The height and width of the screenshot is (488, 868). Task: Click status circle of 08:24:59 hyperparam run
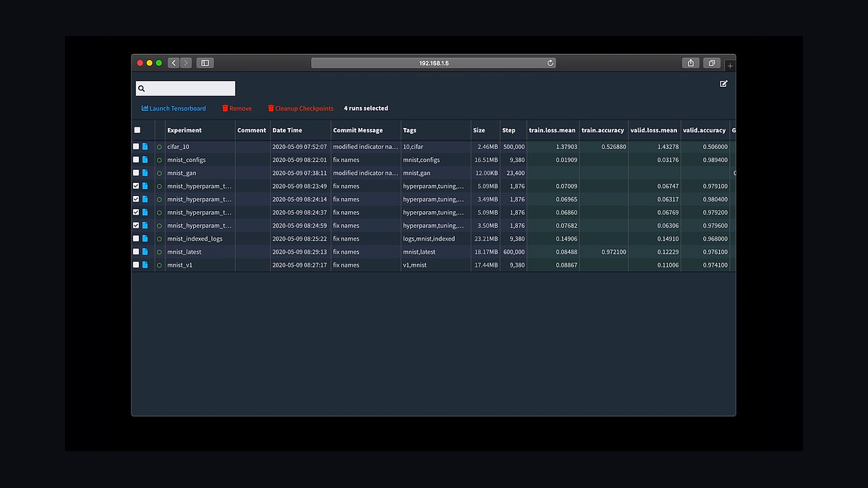(x=159, y=226)
